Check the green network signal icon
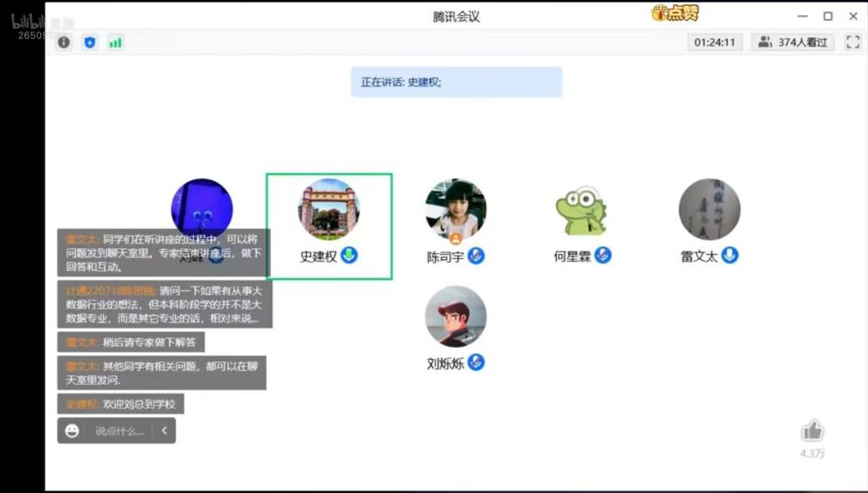This screenshot has width=868, height=493. pyautogui.click(x=115, y=43)
